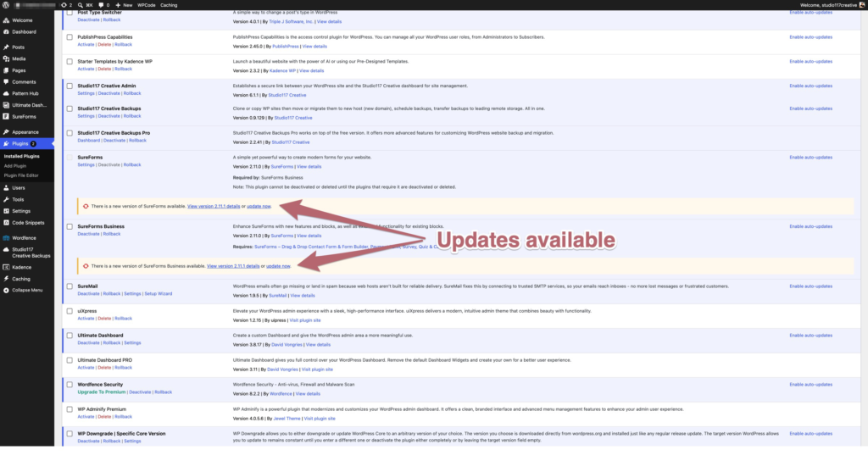Click Upgrade To Premium for Wordfence Security

(102, 392)
